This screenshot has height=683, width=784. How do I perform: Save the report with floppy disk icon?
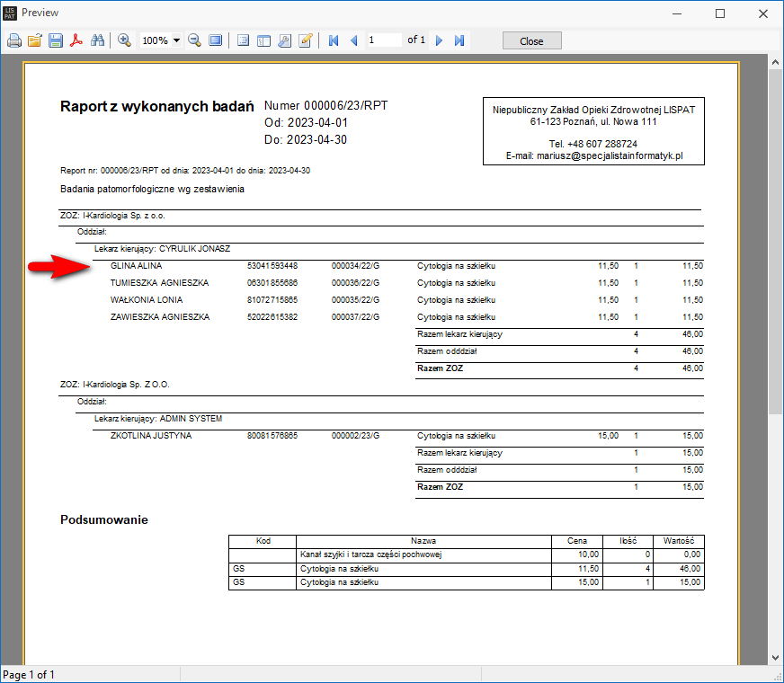tap(56, 40)
